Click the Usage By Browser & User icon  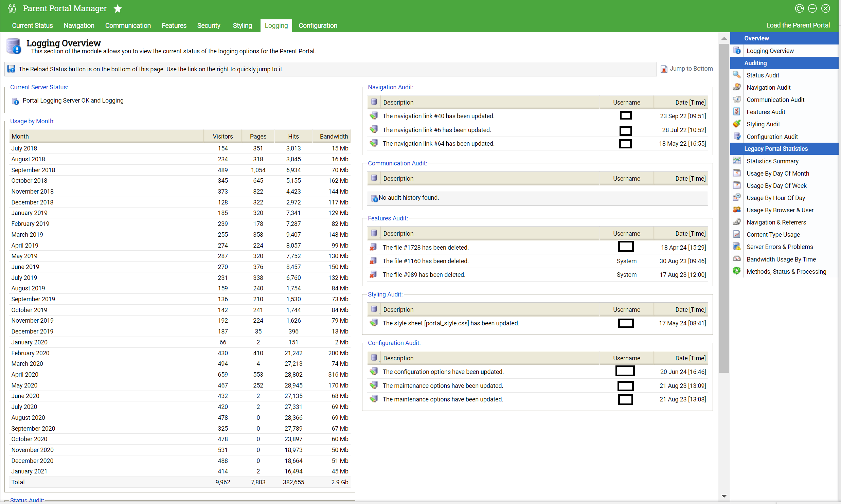(x=737, y=210)
